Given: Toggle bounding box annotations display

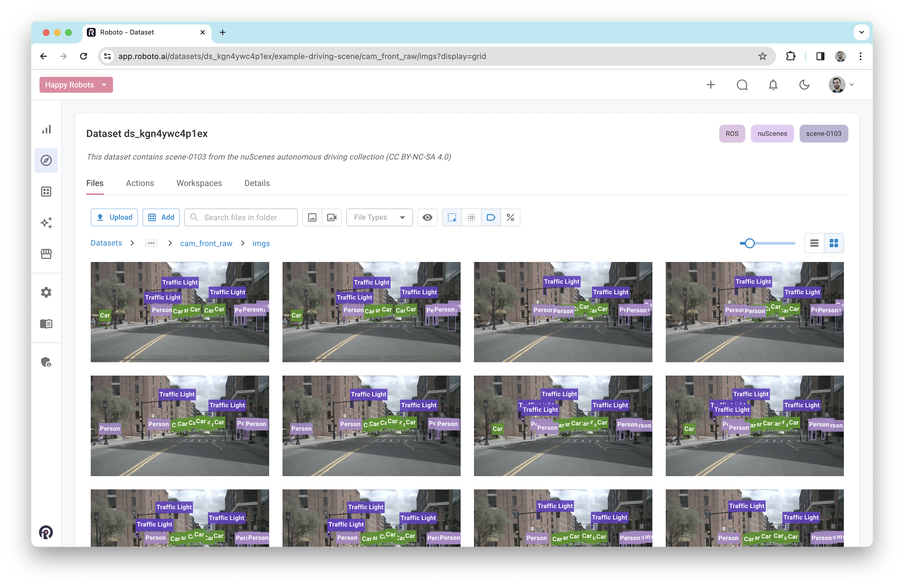Looking at the screenshot, I should (x=452, y=217).
